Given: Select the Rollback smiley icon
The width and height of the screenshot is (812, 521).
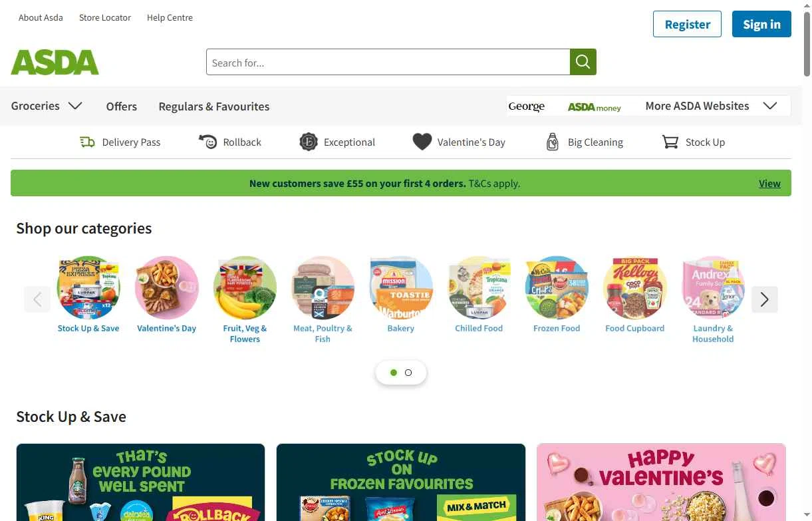Looking at the screenshot, I should point(208,142).
